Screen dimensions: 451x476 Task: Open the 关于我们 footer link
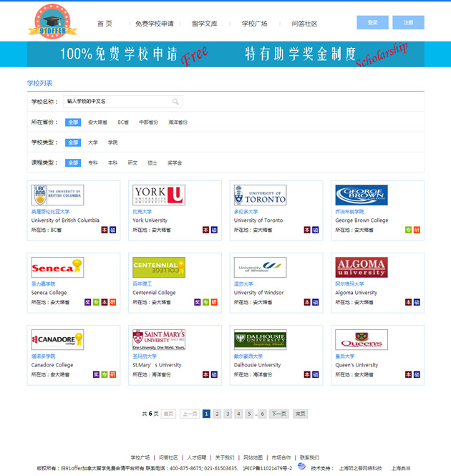pos(225,457)
